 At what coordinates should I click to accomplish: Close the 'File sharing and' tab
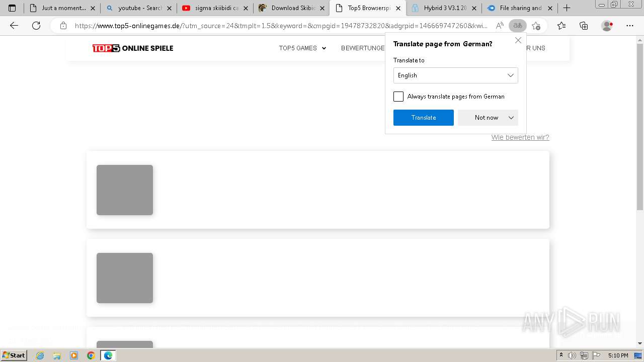coord(550,8)
